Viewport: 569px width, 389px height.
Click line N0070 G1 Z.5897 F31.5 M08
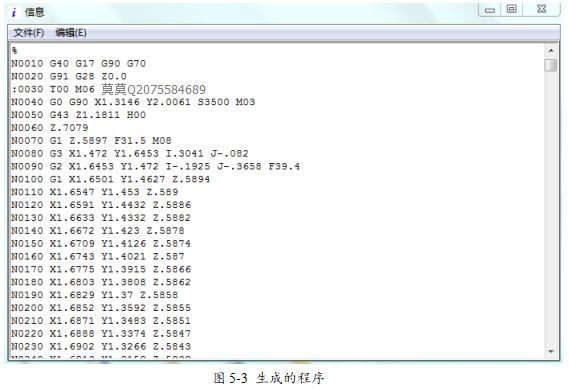point(91,141)
